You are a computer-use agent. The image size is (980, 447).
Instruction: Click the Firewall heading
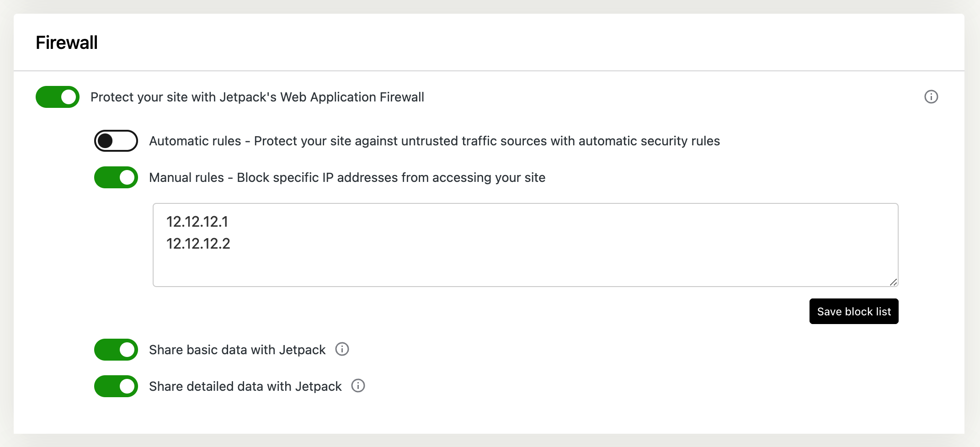(x=67, y=43)
